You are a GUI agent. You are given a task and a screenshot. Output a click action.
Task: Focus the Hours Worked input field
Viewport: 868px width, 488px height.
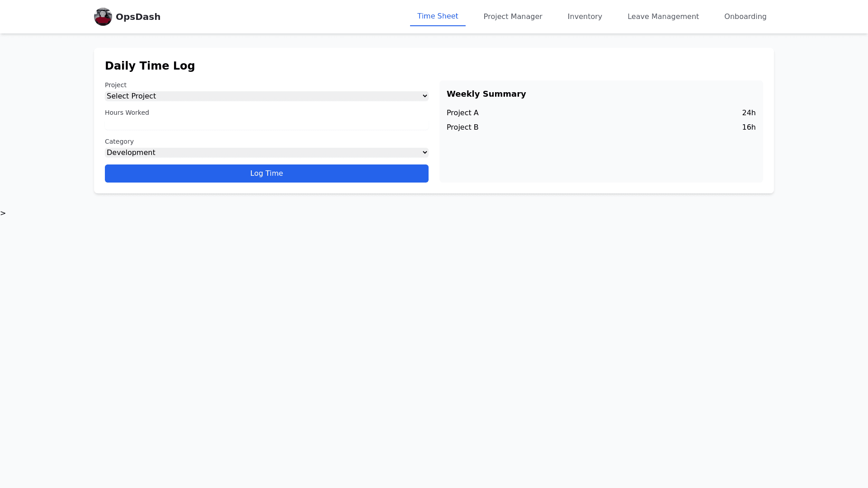266,124
